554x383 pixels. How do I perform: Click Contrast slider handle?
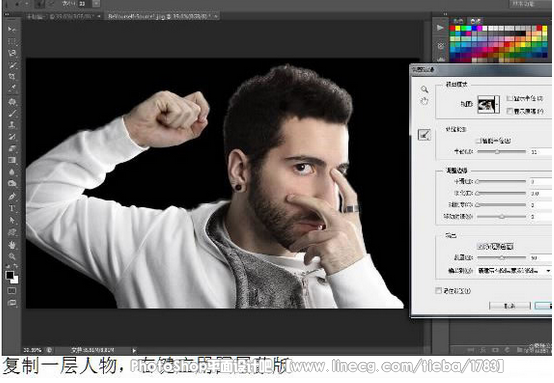(x=478, y=205)
